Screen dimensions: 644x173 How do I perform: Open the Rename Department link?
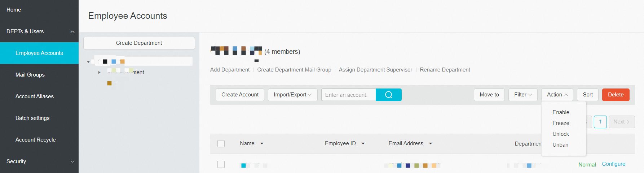click(445, 70)
